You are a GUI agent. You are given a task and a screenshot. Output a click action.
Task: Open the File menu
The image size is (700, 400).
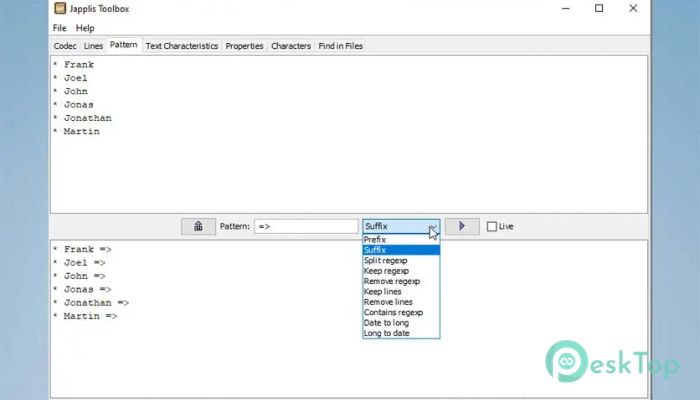point(59,28)
